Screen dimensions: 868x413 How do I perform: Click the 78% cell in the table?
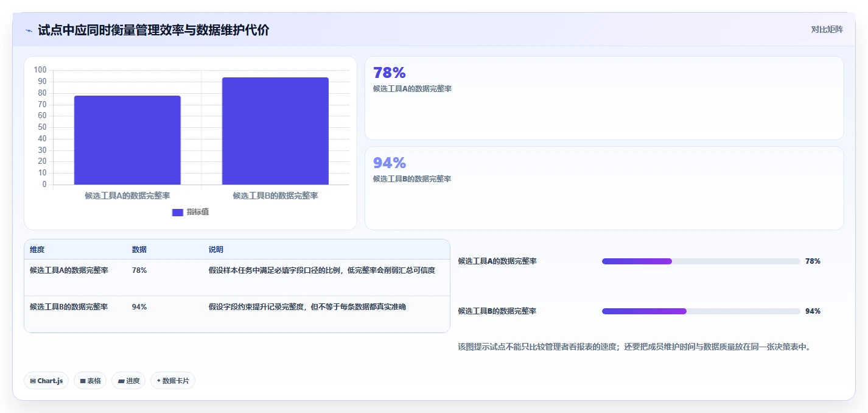click(139, 270)
